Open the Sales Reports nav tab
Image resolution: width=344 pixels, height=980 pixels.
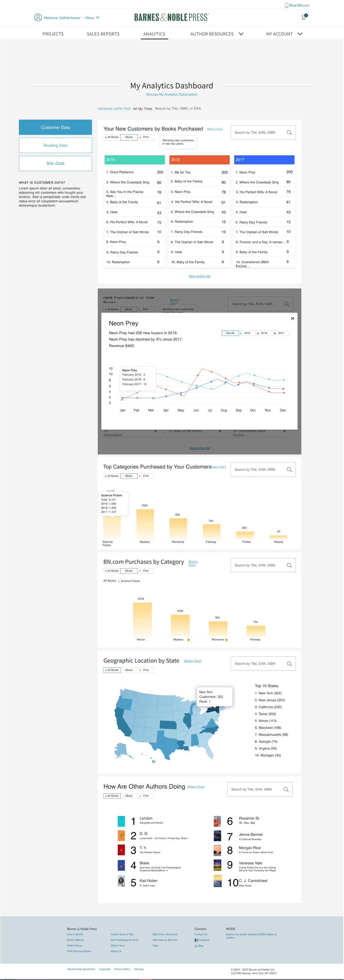(103, 34)
